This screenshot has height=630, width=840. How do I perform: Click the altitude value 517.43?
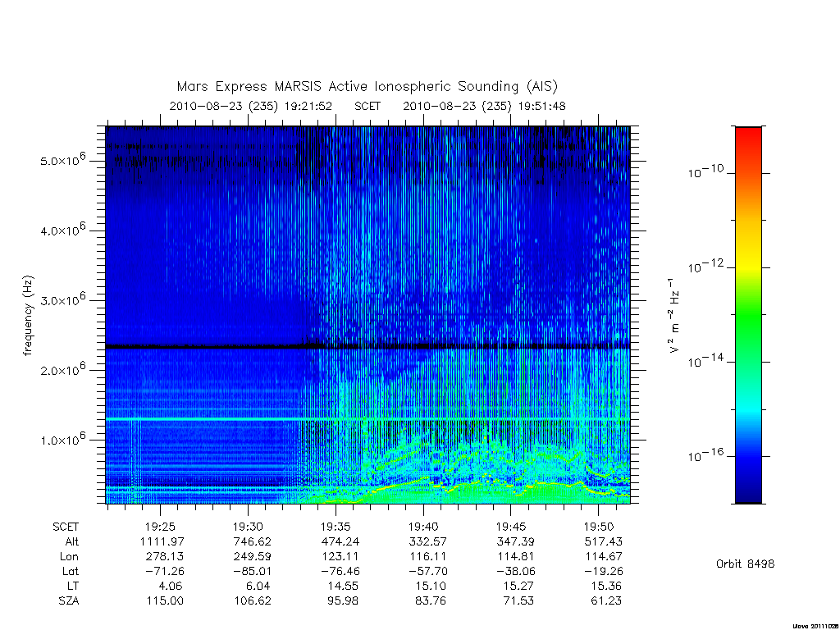(603, 541)
